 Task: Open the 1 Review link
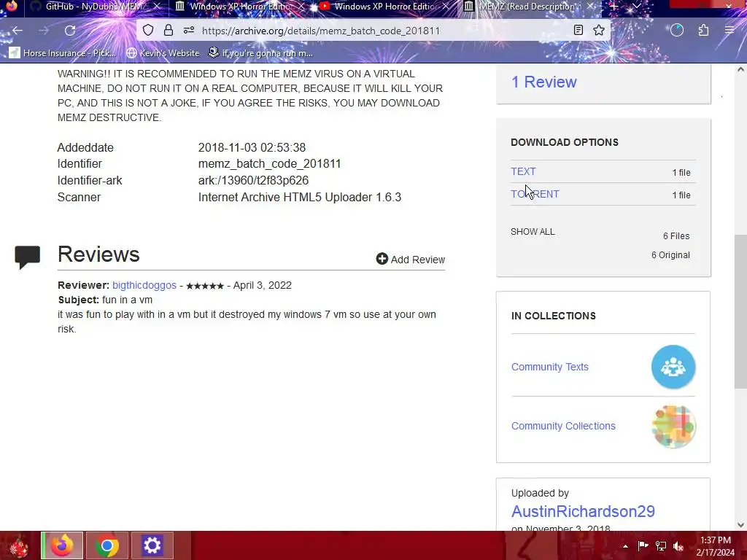[x=543, y=82]
